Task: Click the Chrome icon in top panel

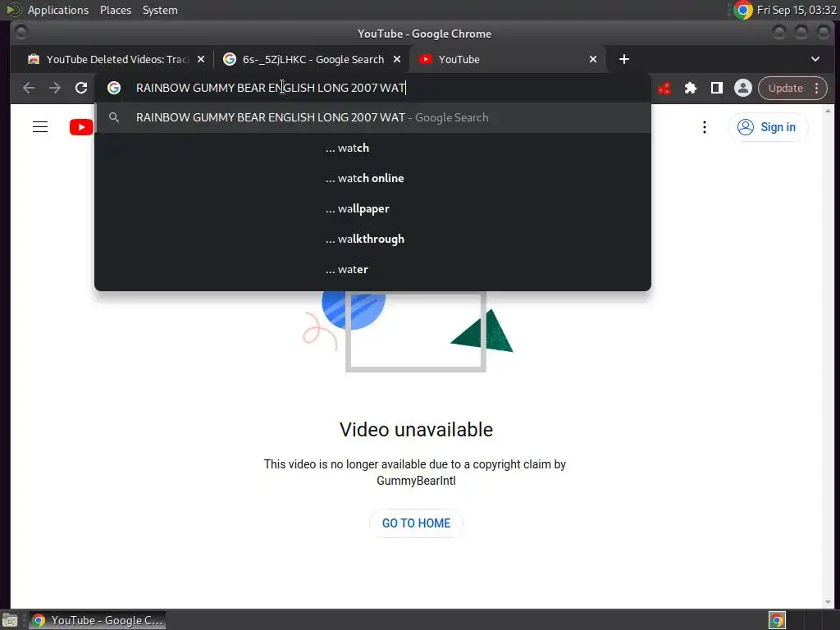Action: pyautogui.click(x=743, y=10)
